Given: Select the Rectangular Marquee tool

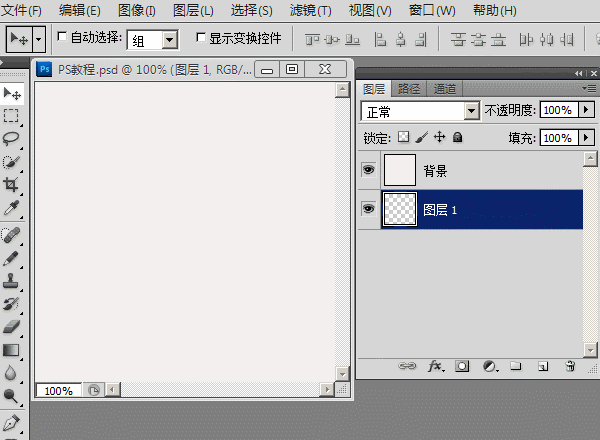Looking at the screenshot, I should [11, 116].
